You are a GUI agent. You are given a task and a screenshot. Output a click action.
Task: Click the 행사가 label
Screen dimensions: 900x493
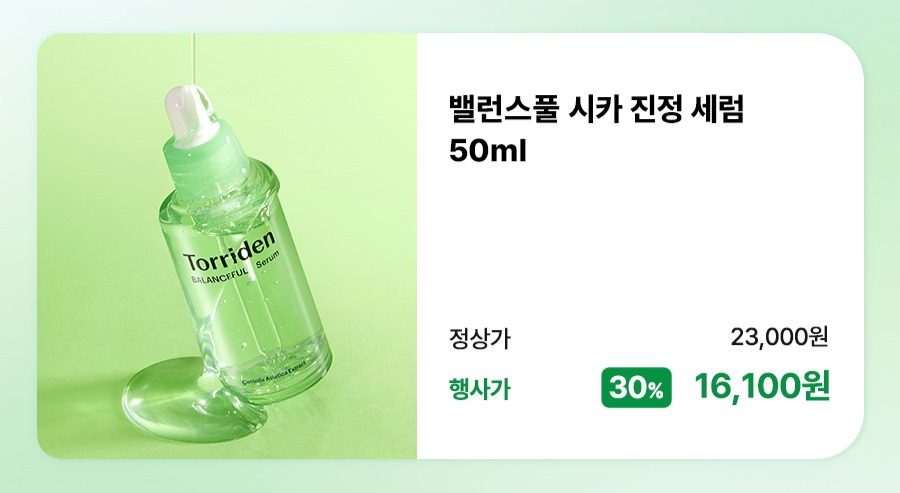(x=479, y=389)
